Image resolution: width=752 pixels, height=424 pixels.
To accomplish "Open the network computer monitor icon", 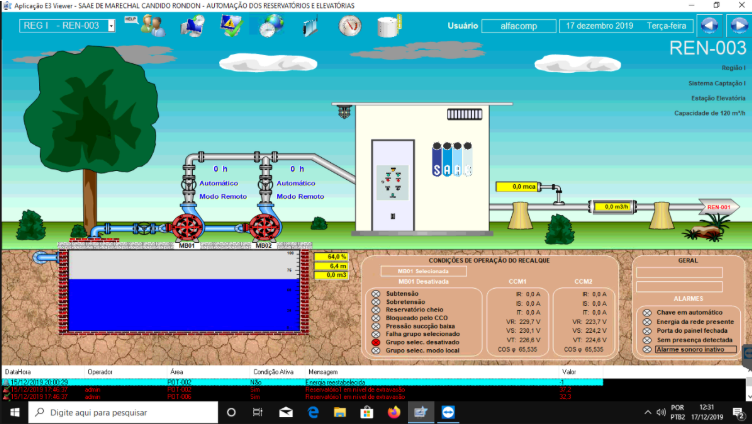I will point(193,27).
